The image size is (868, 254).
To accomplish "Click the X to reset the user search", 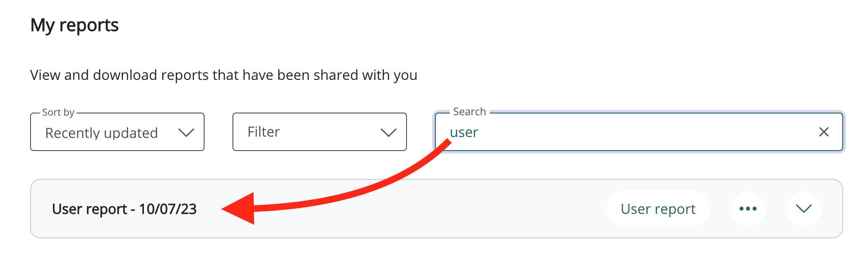I will (824, 131).
